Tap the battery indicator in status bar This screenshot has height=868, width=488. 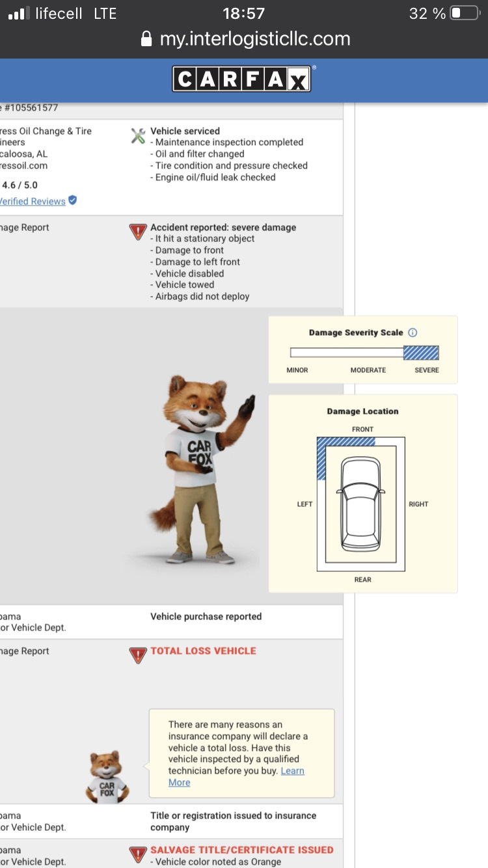pyautogui.click(x=465, y=13)
